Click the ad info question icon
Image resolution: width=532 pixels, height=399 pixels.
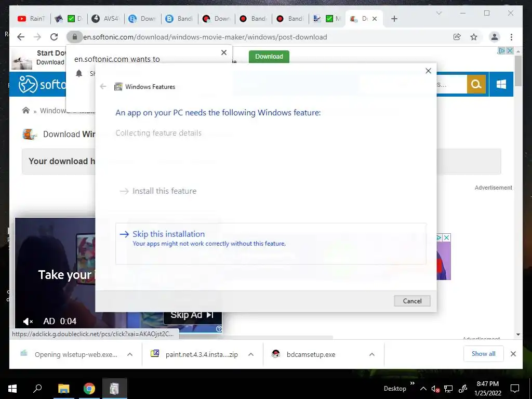pos(219,329)
